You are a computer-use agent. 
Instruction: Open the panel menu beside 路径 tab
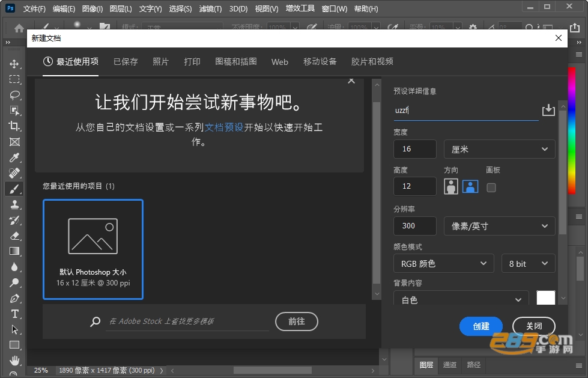pos(579,365)
